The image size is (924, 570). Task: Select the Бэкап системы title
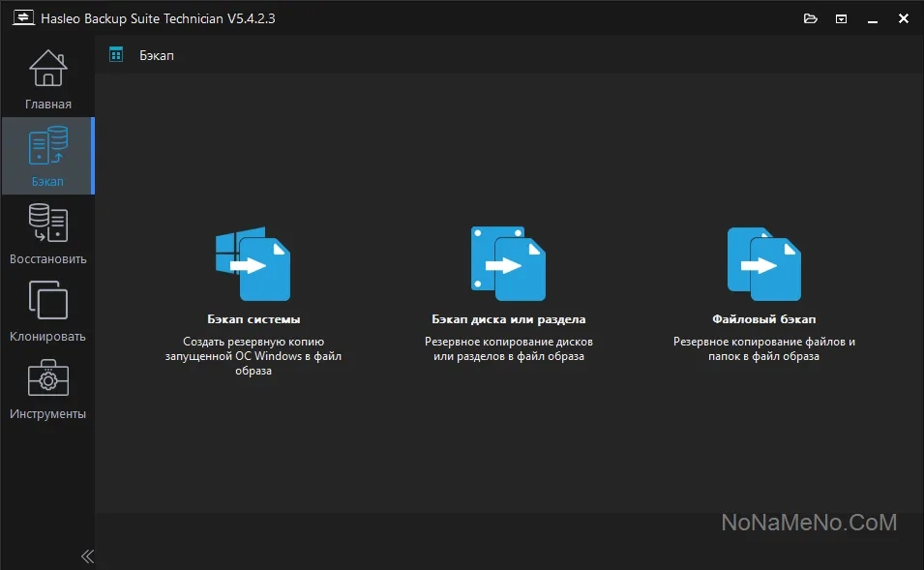click(253, 319)
